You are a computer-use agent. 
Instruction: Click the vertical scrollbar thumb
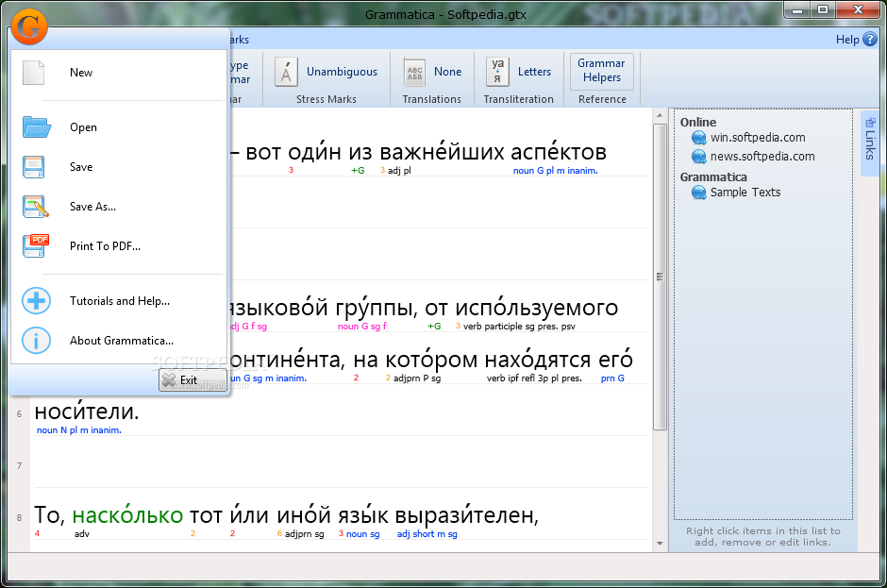click(660, 277)
